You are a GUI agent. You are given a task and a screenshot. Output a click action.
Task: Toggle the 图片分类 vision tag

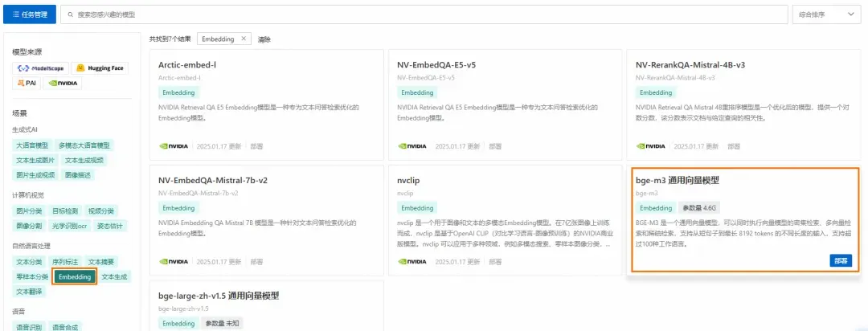coord(30,210)
